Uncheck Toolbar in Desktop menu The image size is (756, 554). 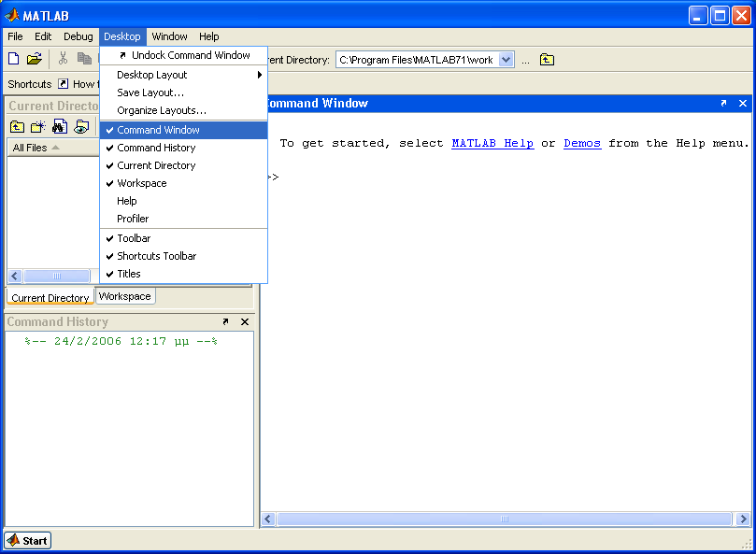click(184, 238)
